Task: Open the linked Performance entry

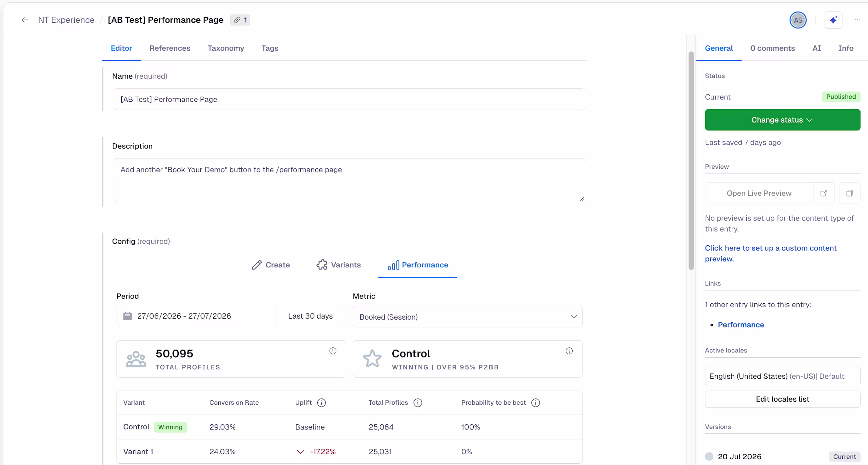Action: [741, 325]
